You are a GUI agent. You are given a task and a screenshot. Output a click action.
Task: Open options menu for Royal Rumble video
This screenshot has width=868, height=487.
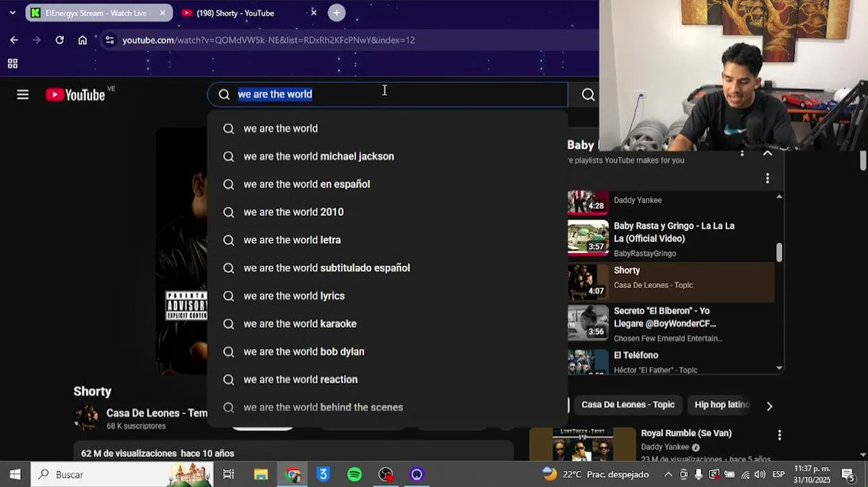pyautogui.click(x=779, y=435)
